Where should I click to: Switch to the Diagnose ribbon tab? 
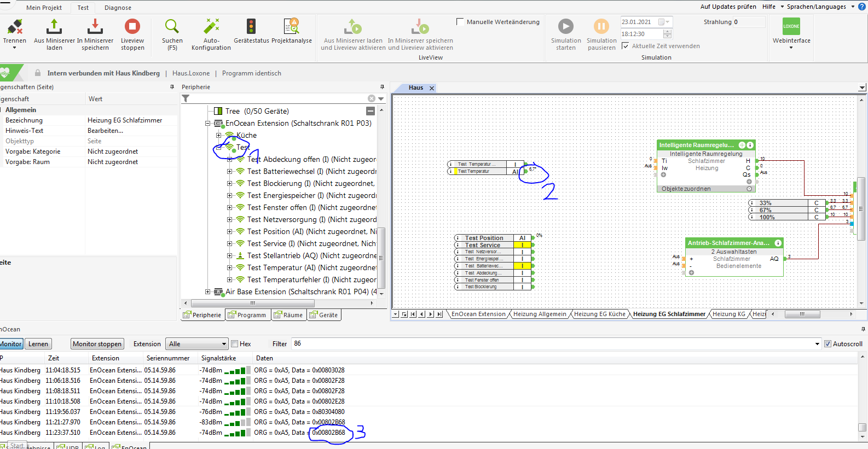[118, 8]
